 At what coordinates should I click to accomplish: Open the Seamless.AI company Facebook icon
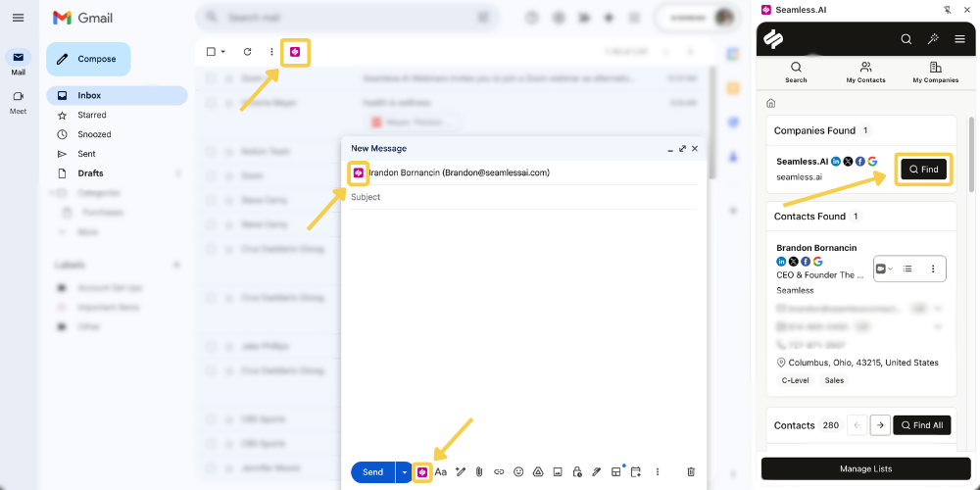[860, 162]
